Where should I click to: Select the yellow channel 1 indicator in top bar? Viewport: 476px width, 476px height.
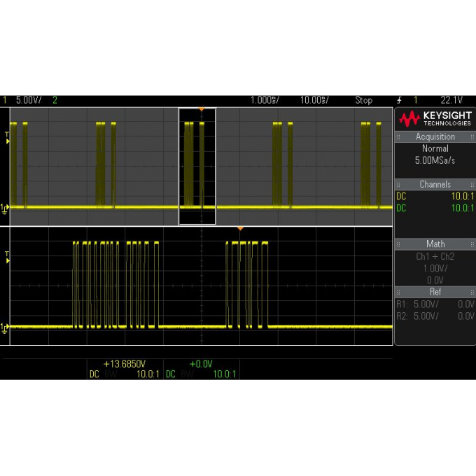coord(5,100)
